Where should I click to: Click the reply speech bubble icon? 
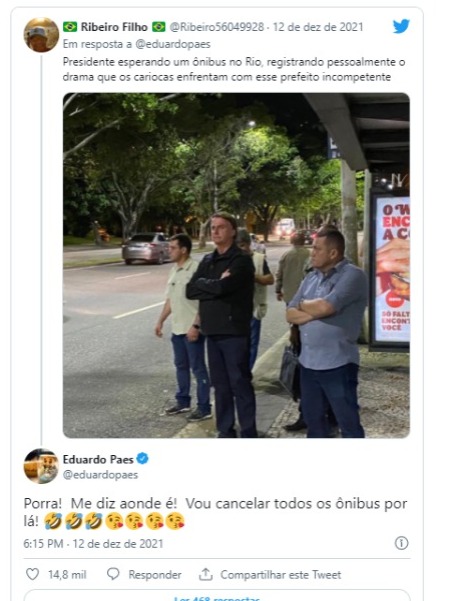[113, 574]
